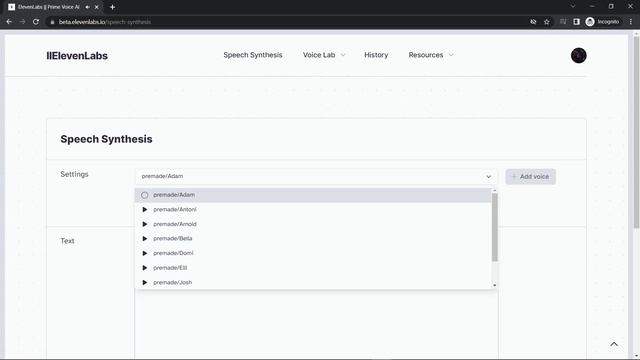Screen dimensions: 640x360
Task: Select premade/Adam in the voice list
Action: click(x=313, y=195)
